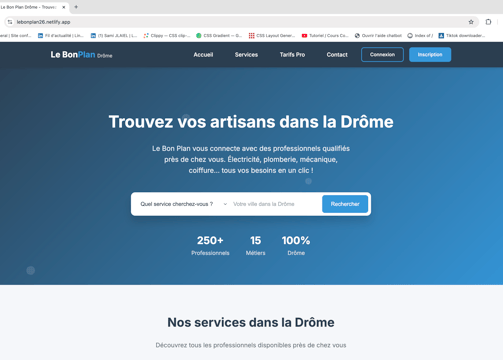Click the 'Nos services dans la Drôme' heading
Image resolution: width=503 pixels, height=360 pixels.
click(x=251, y=322)
